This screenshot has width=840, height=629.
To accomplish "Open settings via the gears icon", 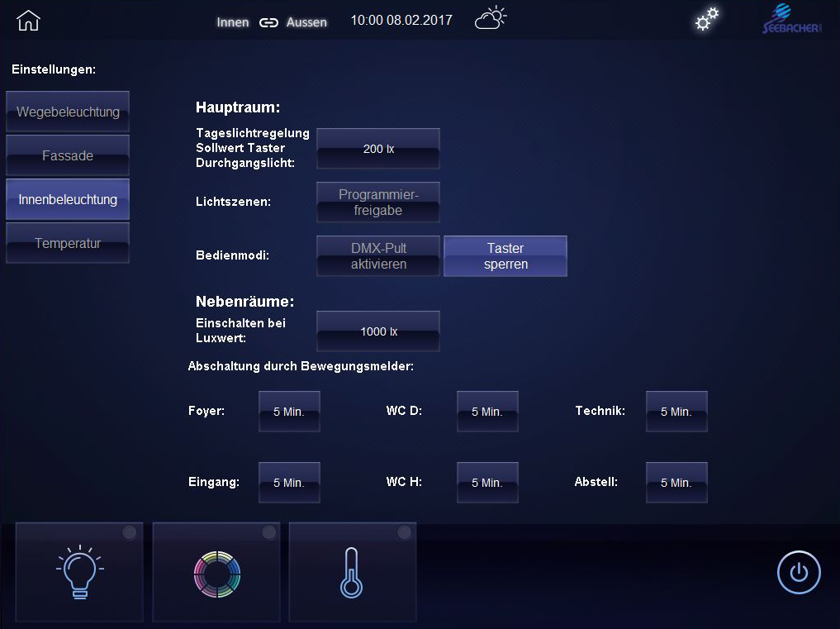I will (x=706, y=20).
